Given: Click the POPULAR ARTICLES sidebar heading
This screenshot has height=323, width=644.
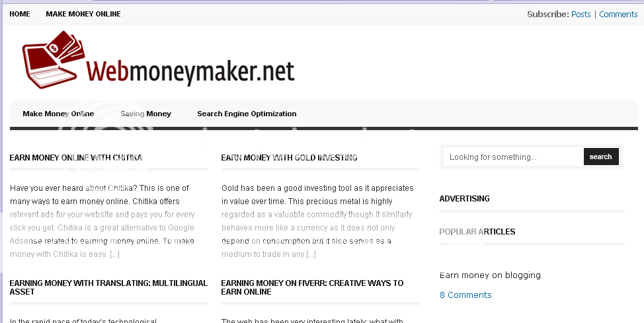Looking at the screenshot, I should (x=477, y=231).
